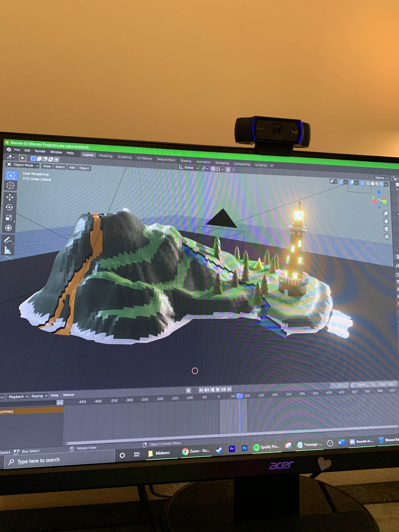The height and width of the screenshot is (532, 399).
Task: Select the Annotate pencil tool
Action: 8,240
